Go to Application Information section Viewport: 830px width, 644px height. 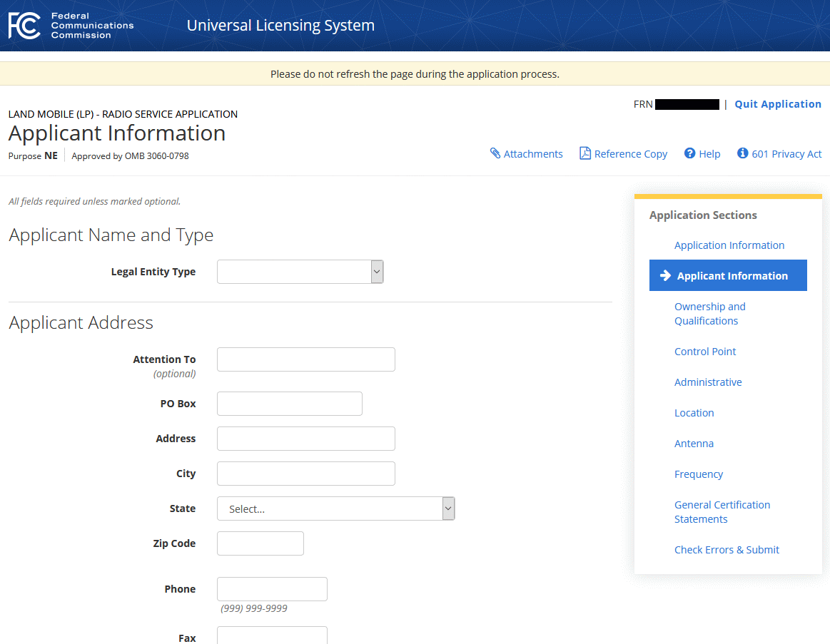pyautogui.click(x=729, y=245)
